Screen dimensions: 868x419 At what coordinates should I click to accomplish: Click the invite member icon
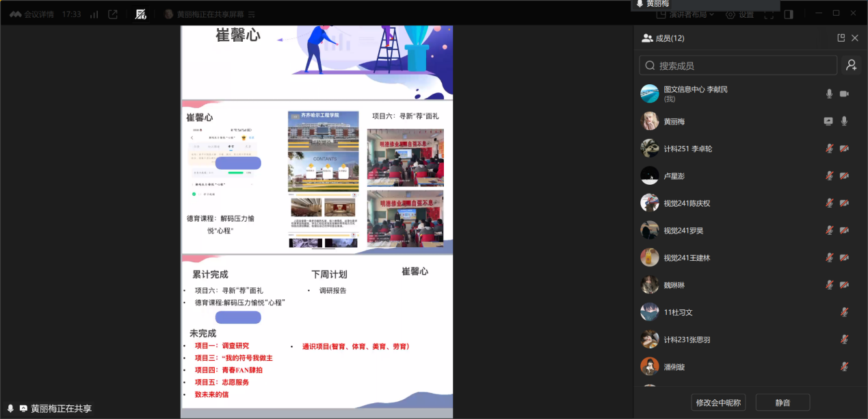click(851, 66)
